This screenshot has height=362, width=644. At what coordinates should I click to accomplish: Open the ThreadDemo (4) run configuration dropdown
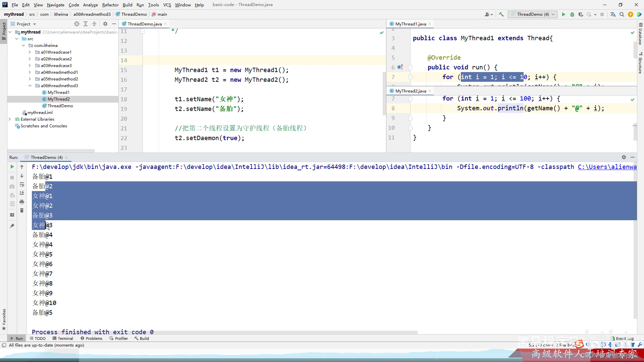(x=533, y=14)
